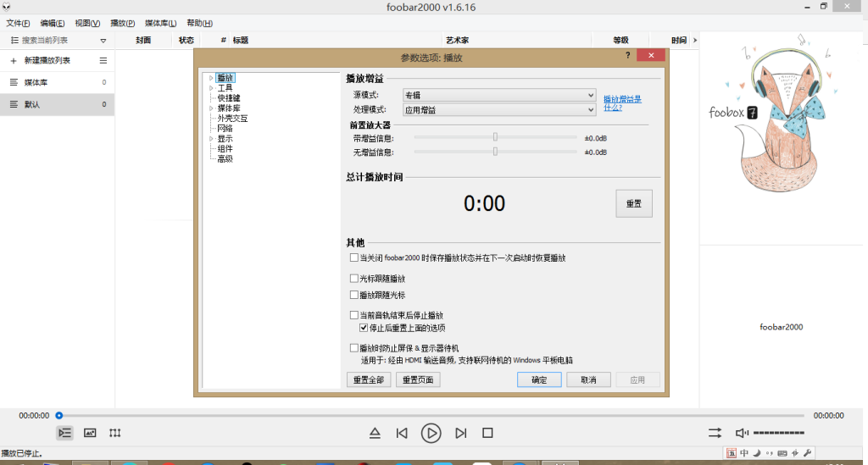Enable resume playback state on foobar2000 startup
Screen dimensions: 868x465
click(353, 257)
